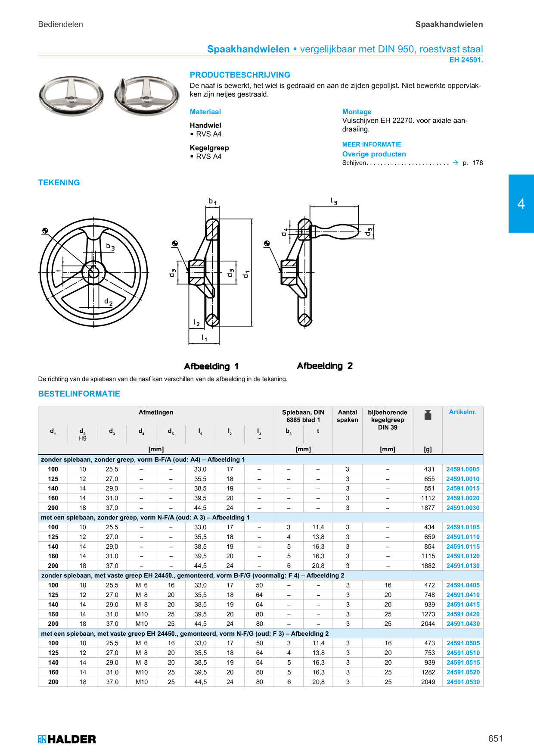Click the 'Montage' heading
This screenshot has height=756, width=534.
coord(357,112)
